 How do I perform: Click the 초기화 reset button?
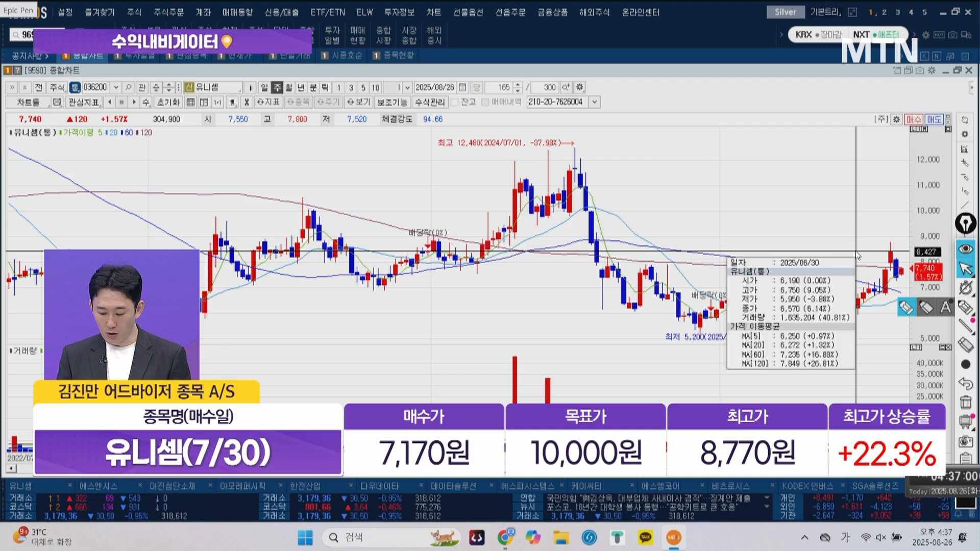168,102
